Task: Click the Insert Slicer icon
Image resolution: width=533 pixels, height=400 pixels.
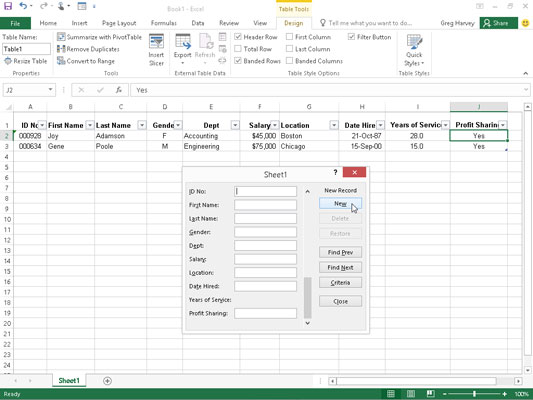Action: click(156, 50)
